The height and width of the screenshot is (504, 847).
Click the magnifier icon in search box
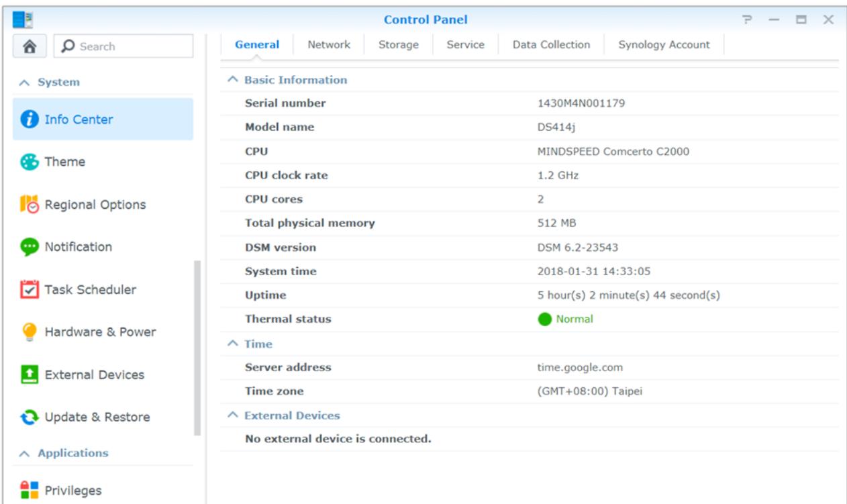(68, 46)
